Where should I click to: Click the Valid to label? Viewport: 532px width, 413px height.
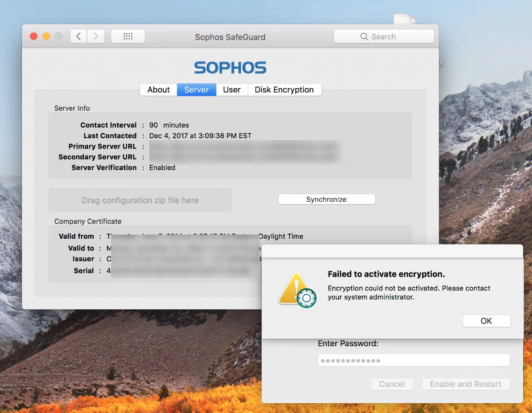(81, 248)
